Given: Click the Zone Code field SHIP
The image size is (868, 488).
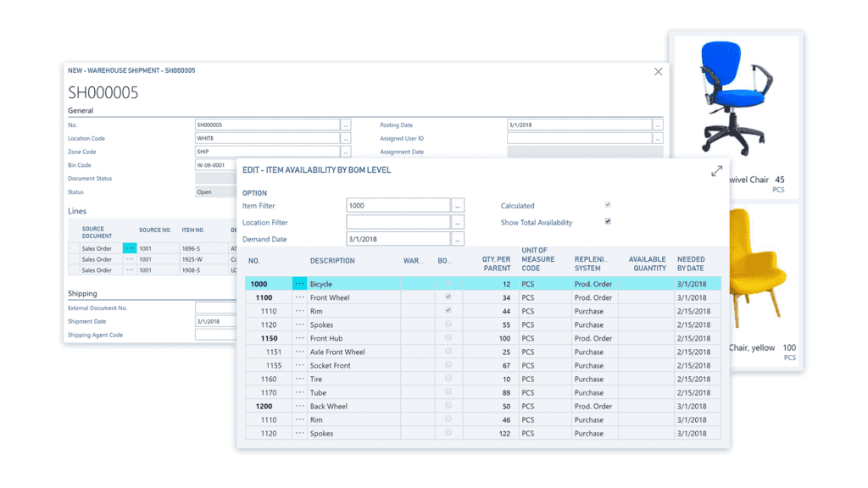Looking at the screenshot, I should click(267, 152).
